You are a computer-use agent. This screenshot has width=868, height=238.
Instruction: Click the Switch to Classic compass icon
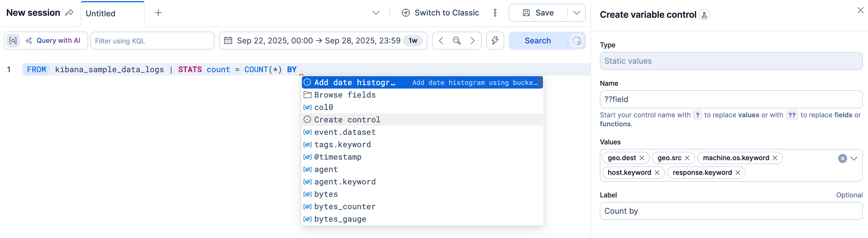(406, 13)
